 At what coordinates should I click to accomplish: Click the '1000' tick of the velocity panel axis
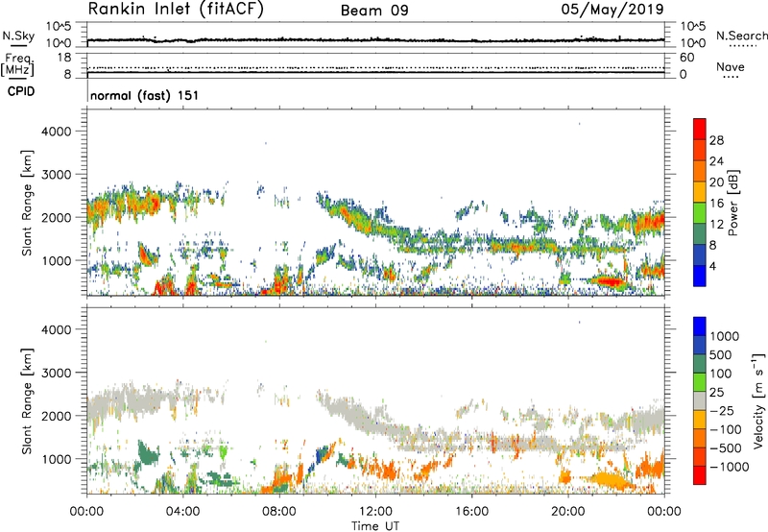pos(57,459)
